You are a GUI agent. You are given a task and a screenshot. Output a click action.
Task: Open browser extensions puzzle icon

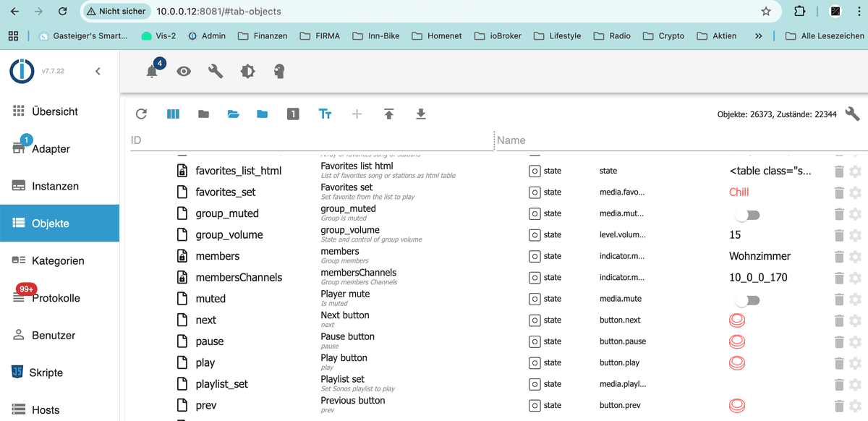point(799,12)
